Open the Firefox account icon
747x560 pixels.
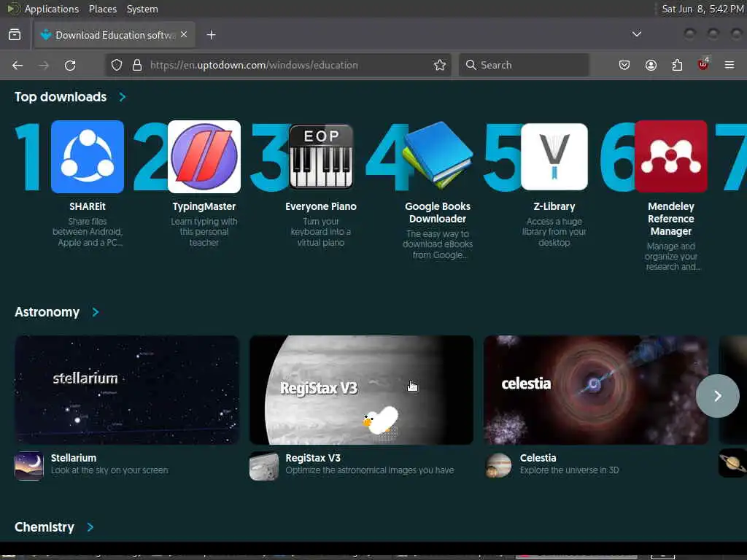651,65
